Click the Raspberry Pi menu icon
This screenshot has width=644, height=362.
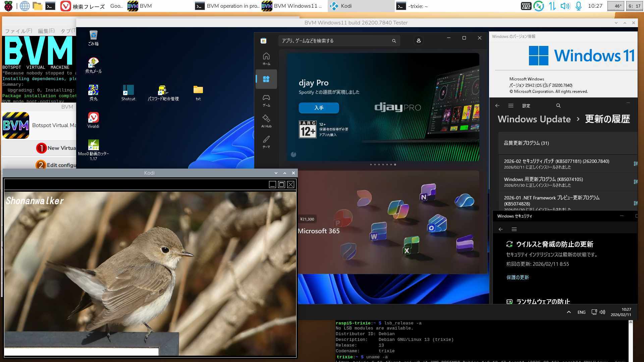(x=8, y=6)
